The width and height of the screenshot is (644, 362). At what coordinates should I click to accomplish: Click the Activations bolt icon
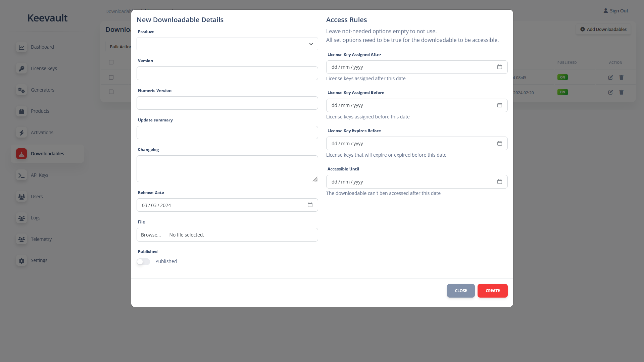pos(21,133)
